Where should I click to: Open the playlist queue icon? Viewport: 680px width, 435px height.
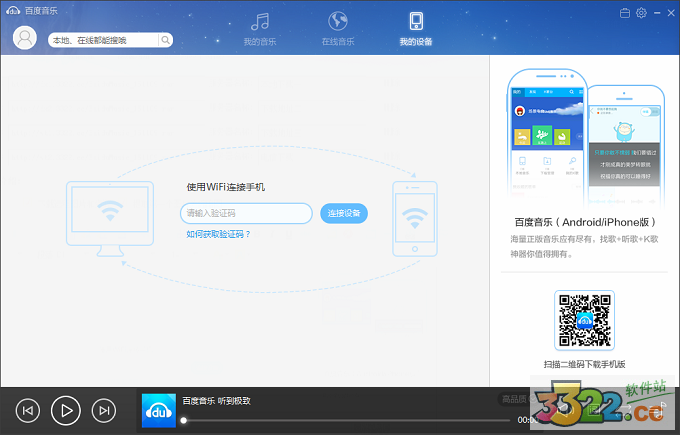tap(658, 409)
